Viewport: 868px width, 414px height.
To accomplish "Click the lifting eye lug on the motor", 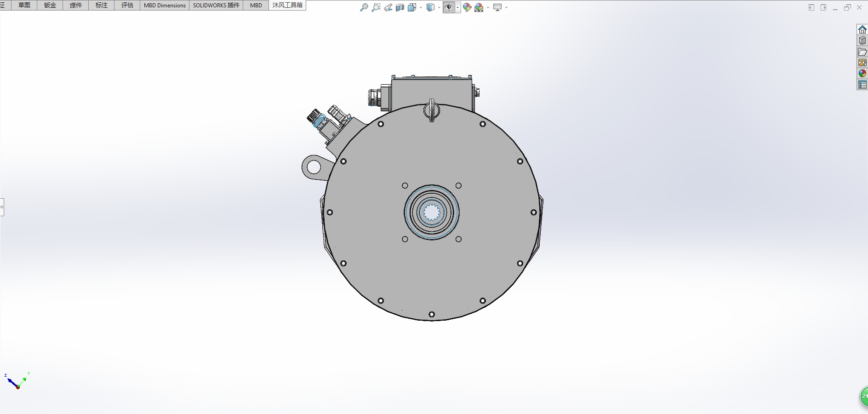I will click(314, 167).
